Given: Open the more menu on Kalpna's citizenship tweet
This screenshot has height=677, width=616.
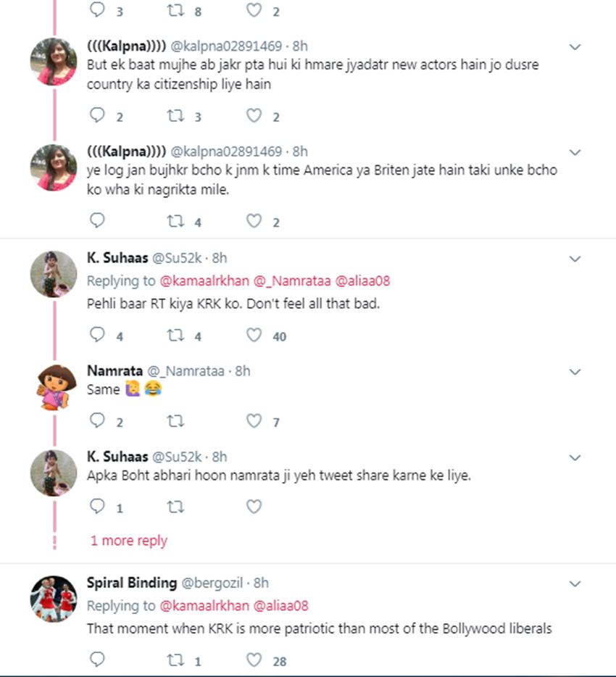Looking at the screenshot, I should point(575,47).
